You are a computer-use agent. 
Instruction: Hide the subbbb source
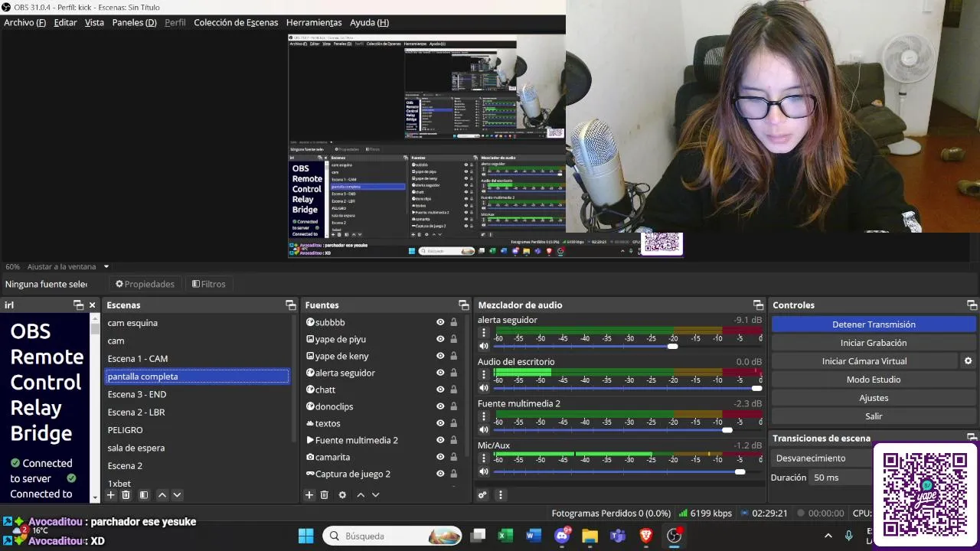click(x=440, y=322)
